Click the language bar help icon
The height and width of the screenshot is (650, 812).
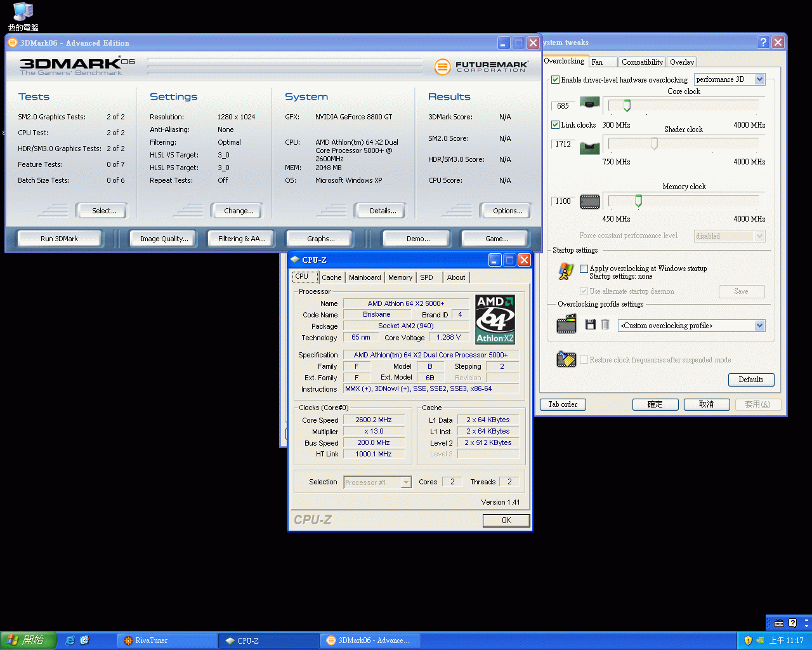(x=792, y=623)
